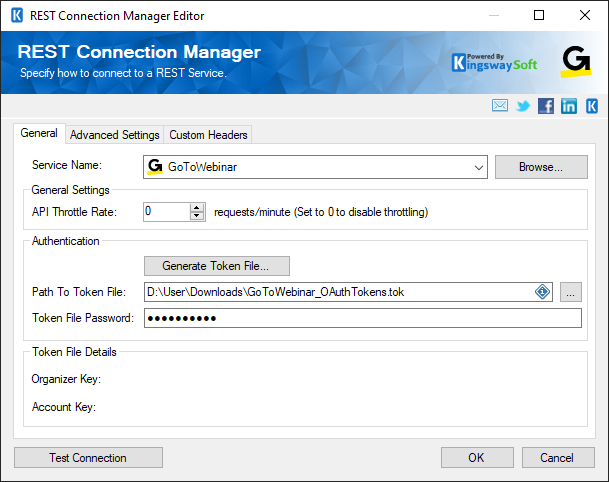609x482 pixels.
Task: Click the Test Connection button
Action: 88,458
